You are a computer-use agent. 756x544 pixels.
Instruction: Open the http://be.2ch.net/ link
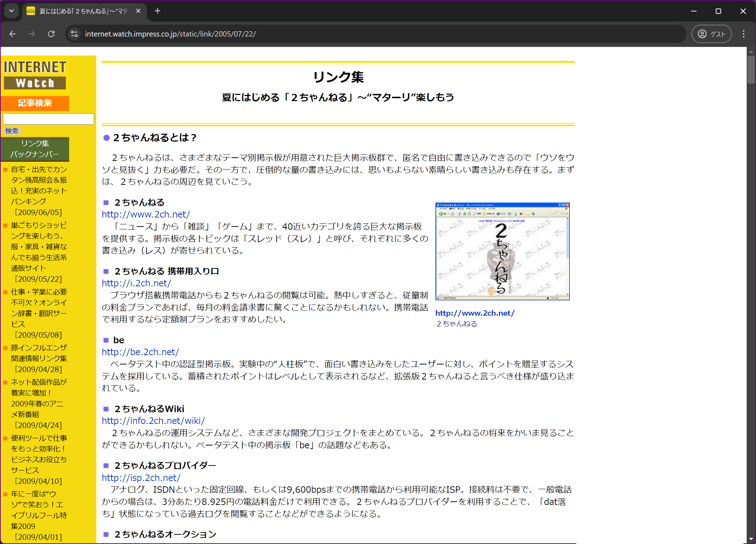[140, 352]
